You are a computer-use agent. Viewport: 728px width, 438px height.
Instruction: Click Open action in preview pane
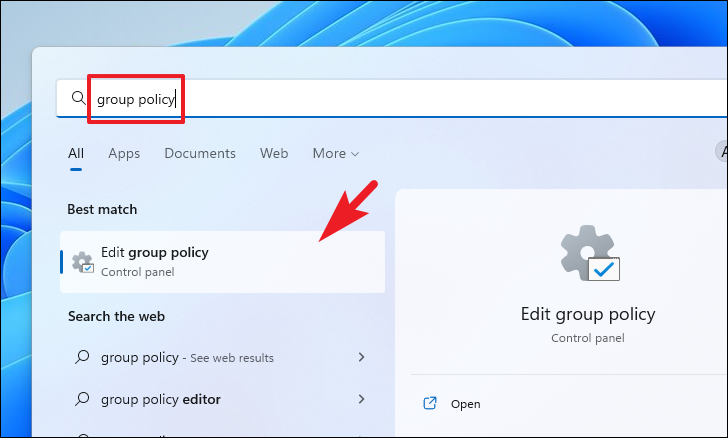coord(465,404)
